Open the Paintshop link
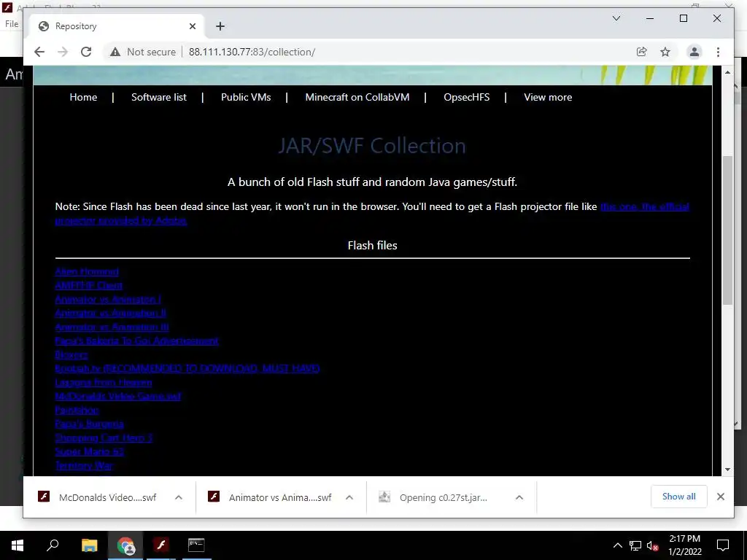This screenshot has height=560, width=747. pyautogui.click(x=77, y=410)
